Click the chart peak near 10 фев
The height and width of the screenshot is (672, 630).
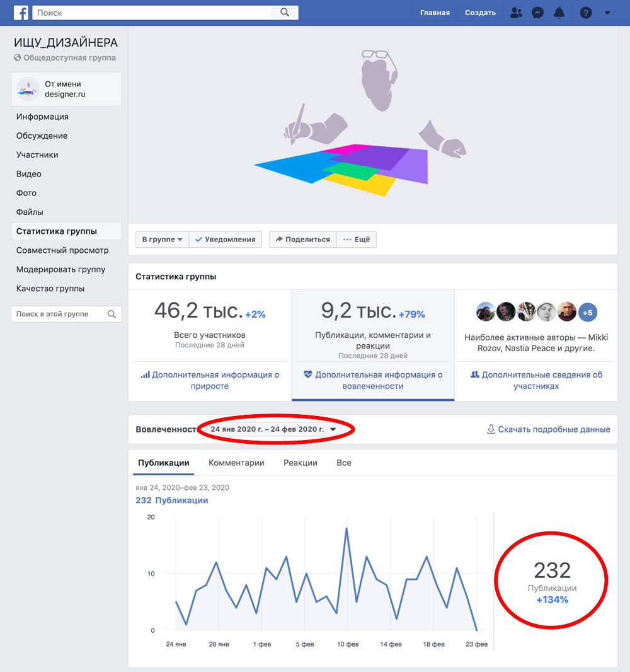pyautogui.click(x=346, y=528)
